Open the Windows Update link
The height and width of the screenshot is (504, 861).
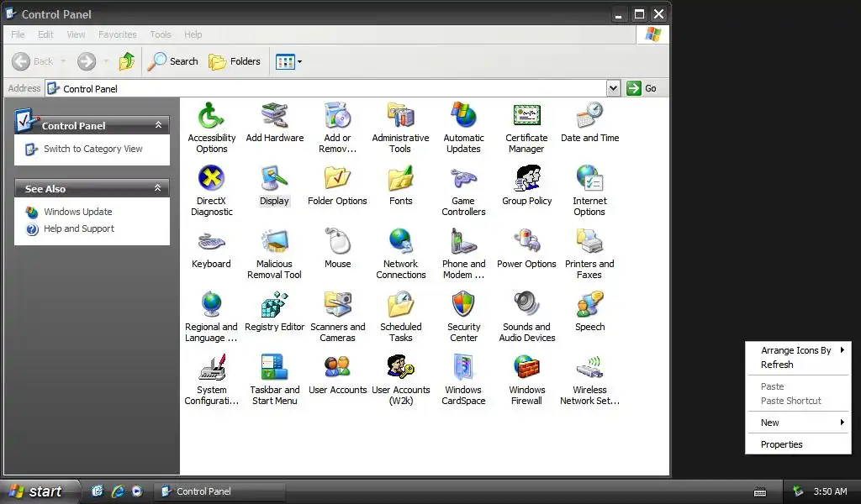click(77, 212)
